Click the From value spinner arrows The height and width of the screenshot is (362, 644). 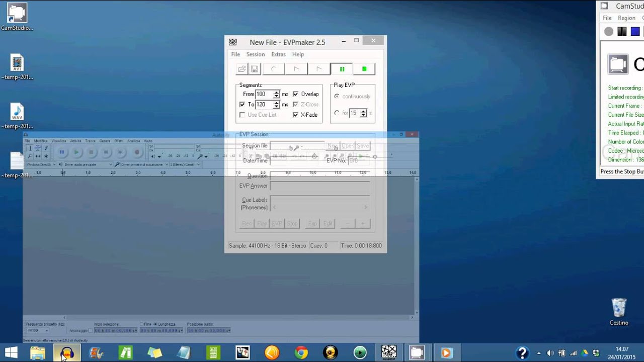(x=276, y=94)
